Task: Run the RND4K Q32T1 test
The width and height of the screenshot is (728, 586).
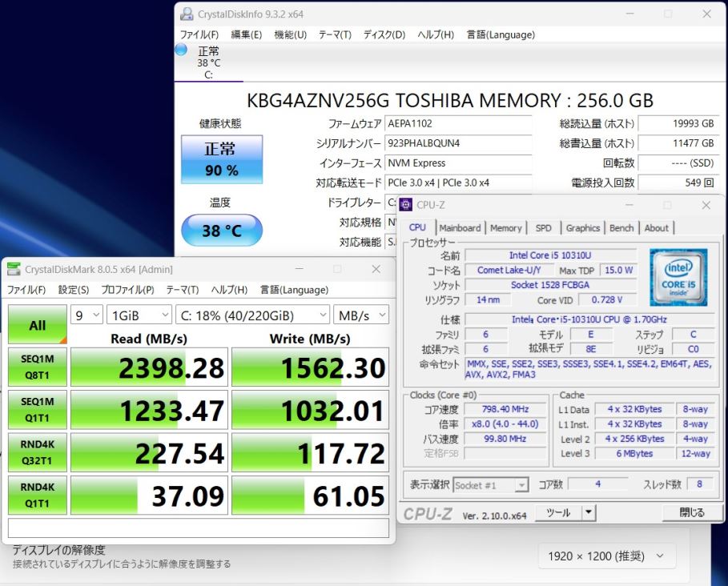Action: pos(37,452)
